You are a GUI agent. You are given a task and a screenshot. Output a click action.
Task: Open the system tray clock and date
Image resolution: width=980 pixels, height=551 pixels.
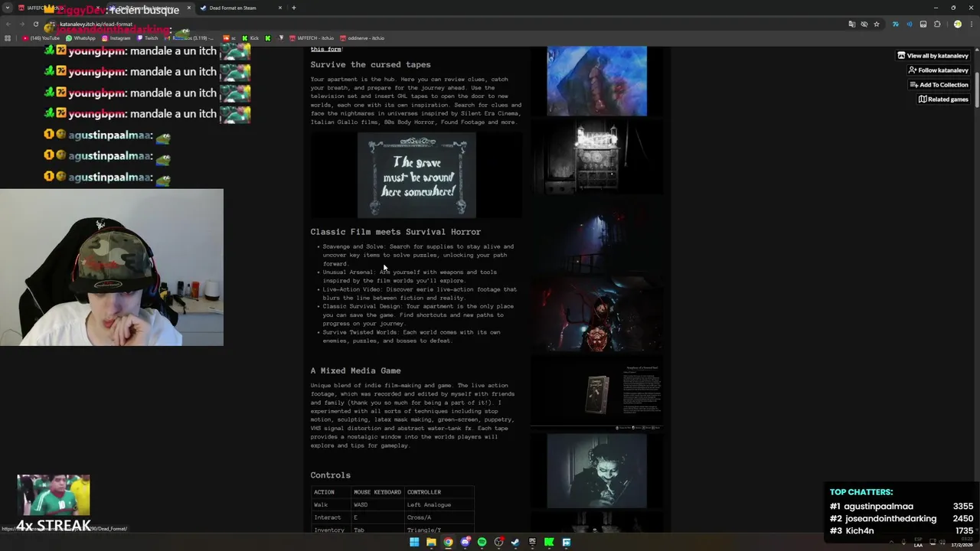(x=963, y=542)
